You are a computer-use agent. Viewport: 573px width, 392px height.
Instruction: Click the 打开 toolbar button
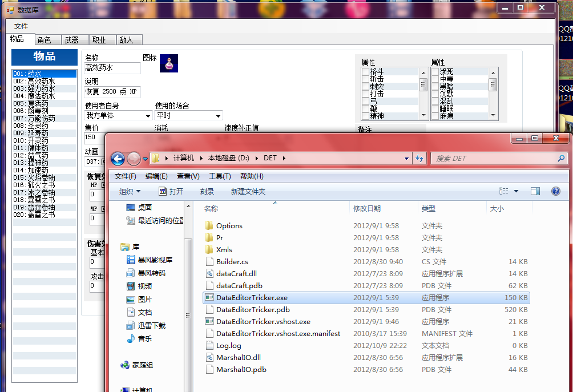(x=171, y=191)
